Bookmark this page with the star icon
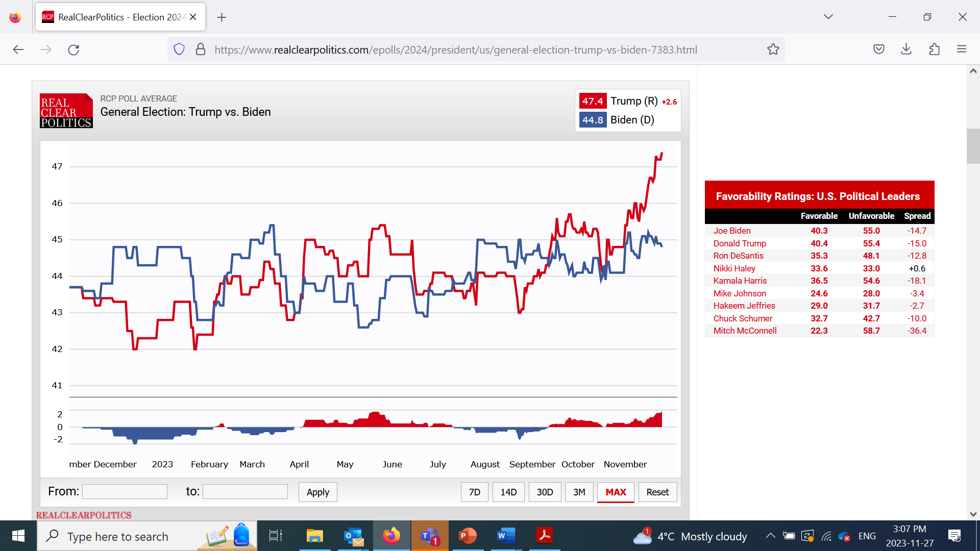 click(x=773, y=49)
